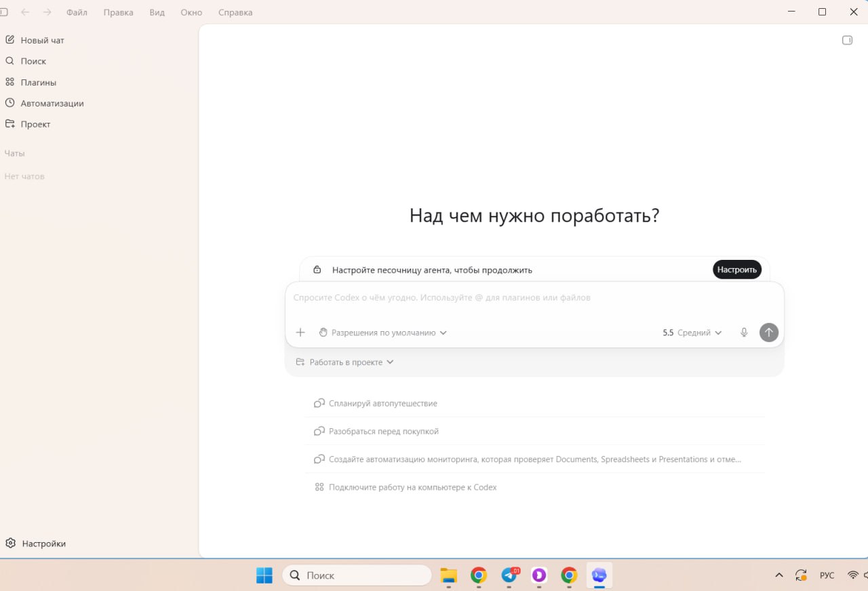Open Telegram from the Windows taskbar

(509, 575)
